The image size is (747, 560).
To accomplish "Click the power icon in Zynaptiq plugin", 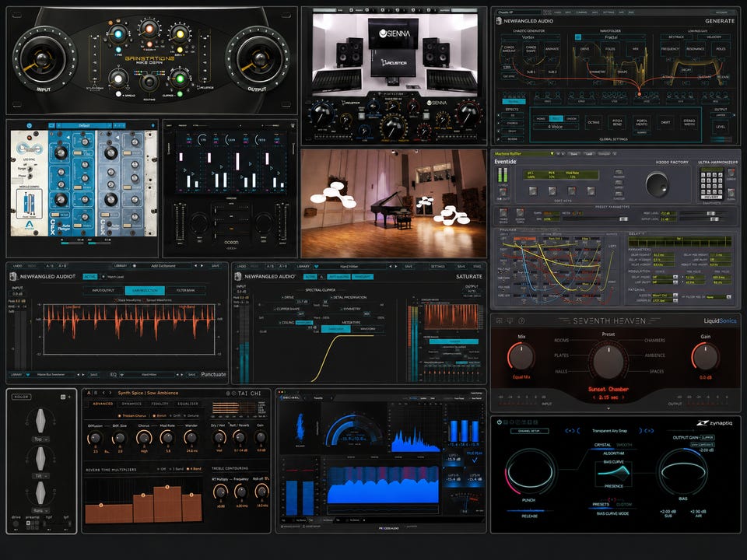I will [499, 422].
